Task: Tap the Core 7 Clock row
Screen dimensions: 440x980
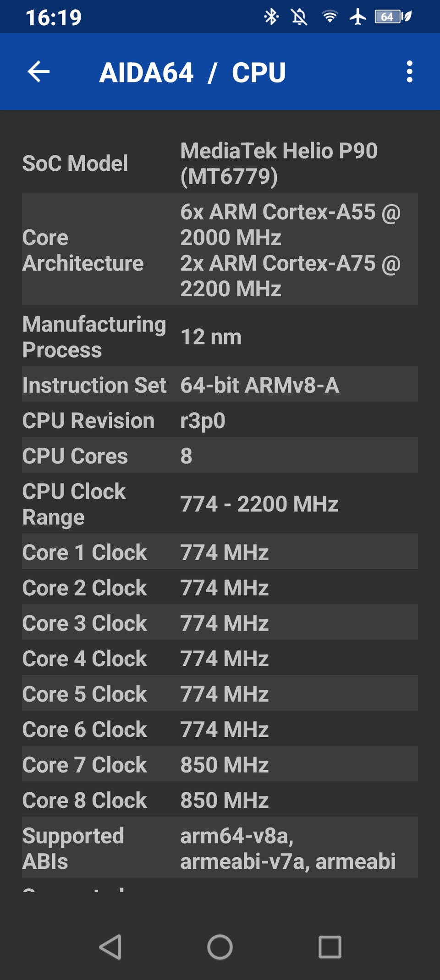Action: tap(220, 764)
